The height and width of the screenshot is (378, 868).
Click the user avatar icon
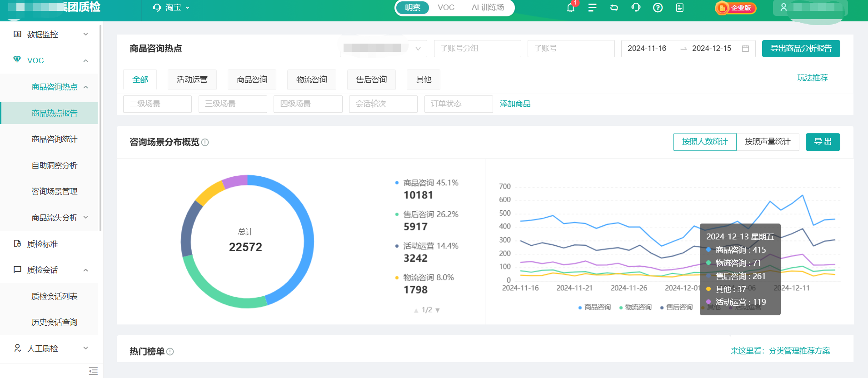pos(783,8)
